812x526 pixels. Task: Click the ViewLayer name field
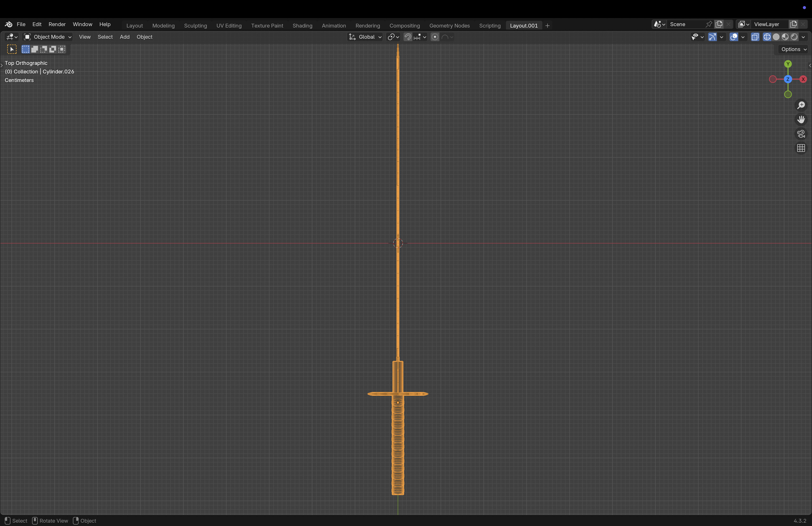770,24
